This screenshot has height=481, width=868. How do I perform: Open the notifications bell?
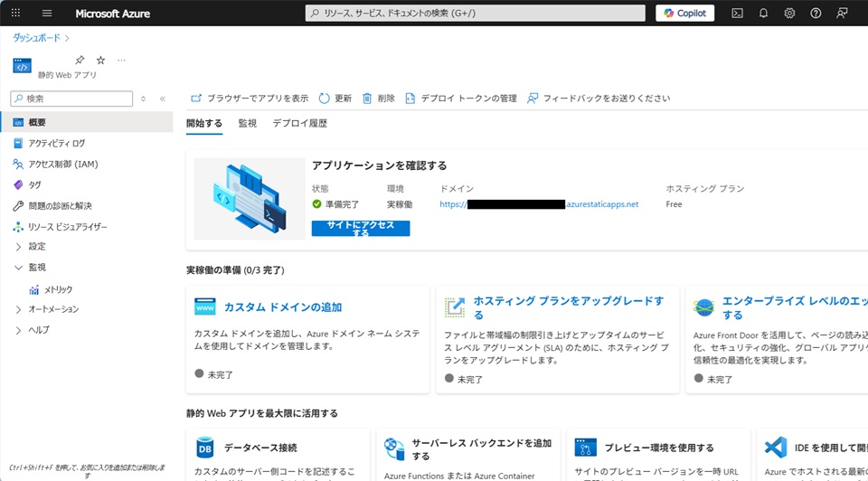coord(763,14)
